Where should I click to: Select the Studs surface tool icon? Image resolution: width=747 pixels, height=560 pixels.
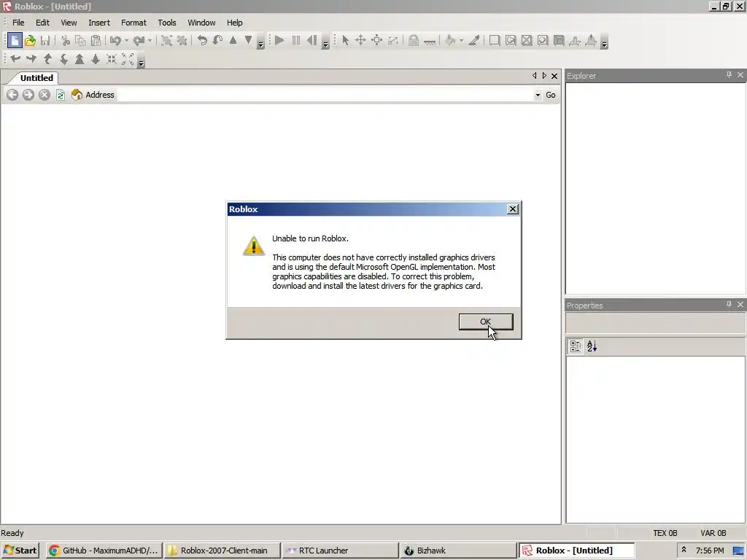click(543, 41)
